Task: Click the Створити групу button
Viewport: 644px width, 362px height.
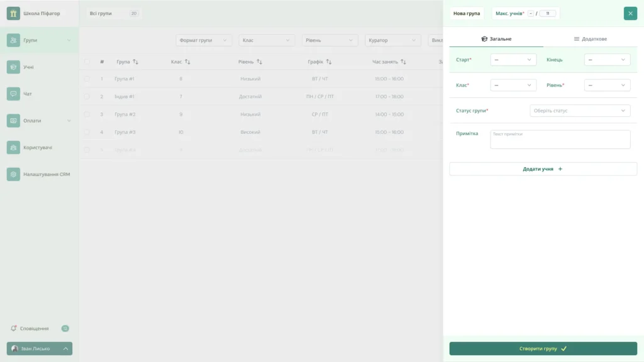Action: pos(543,348)
